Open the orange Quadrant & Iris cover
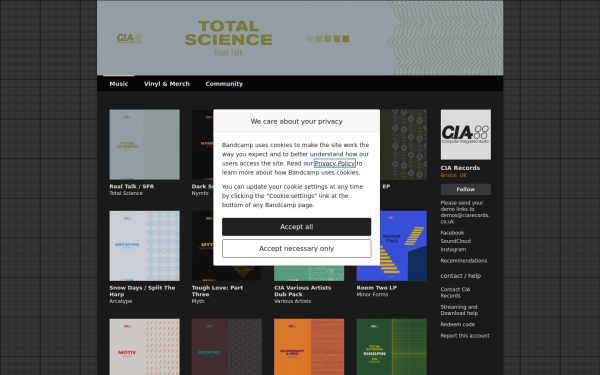 click(x=309, y=347)
